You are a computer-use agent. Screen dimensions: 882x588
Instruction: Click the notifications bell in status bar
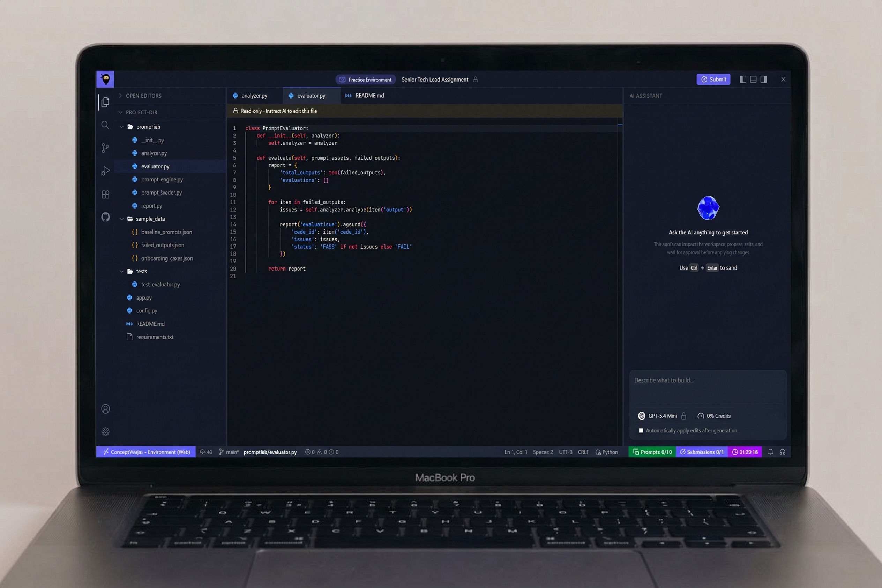coord(770,452)
